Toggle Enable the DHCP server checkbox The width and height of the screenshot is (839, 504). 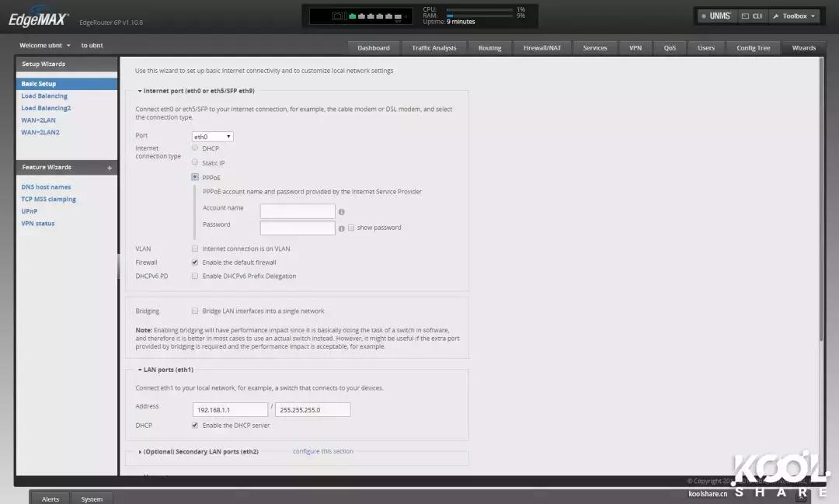click(195, 426)
